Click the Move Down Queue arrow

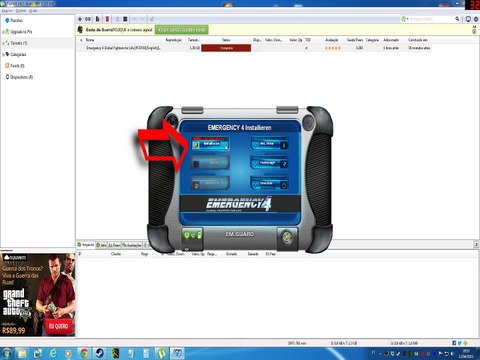(x=142, y=19)
